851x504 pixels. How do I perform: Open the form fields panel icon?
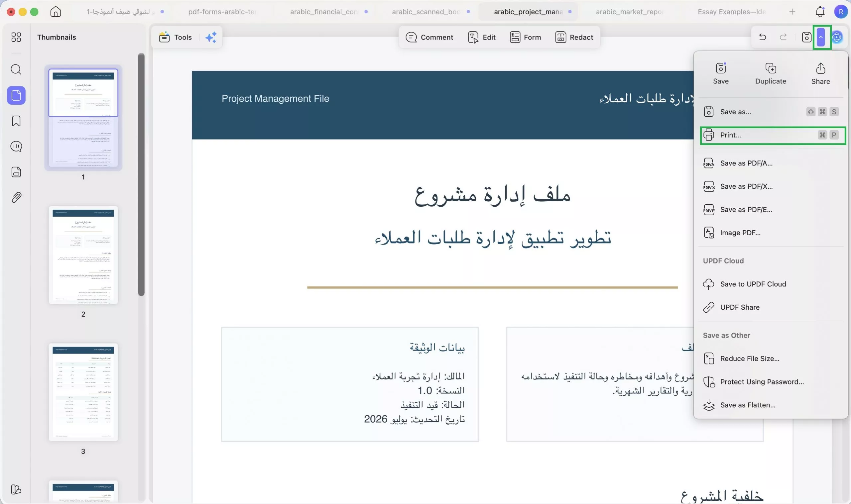point(16,172)
